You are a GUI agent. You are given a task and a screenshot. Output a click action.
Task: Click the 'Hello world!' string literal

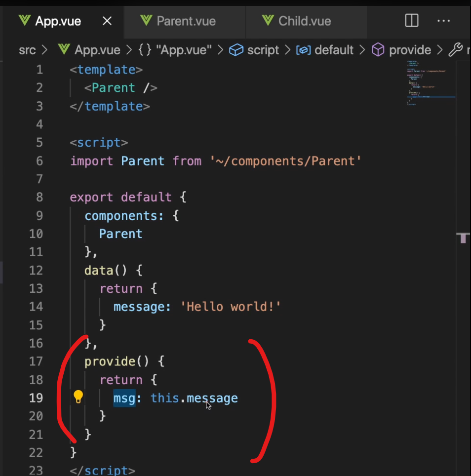pos(231,307)
